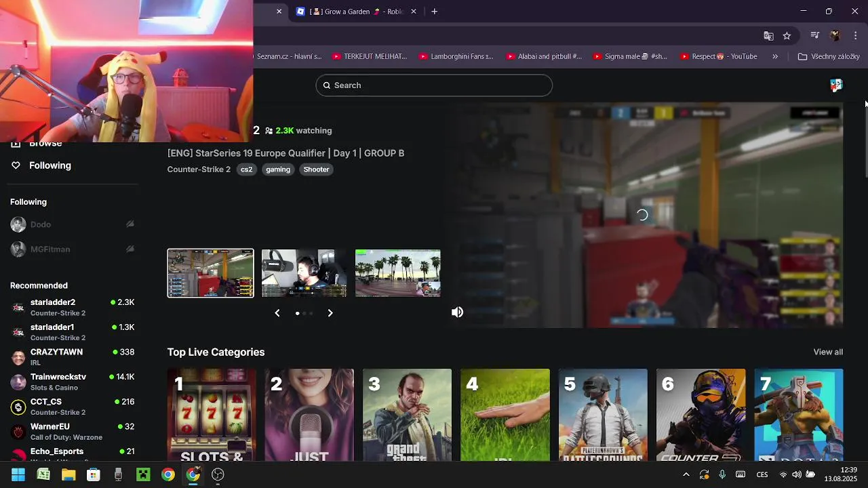Image resolution: width=868 pixels, height=488 pixels.
Task: Open Following in sidebar navigation
Action: (41, 165)
